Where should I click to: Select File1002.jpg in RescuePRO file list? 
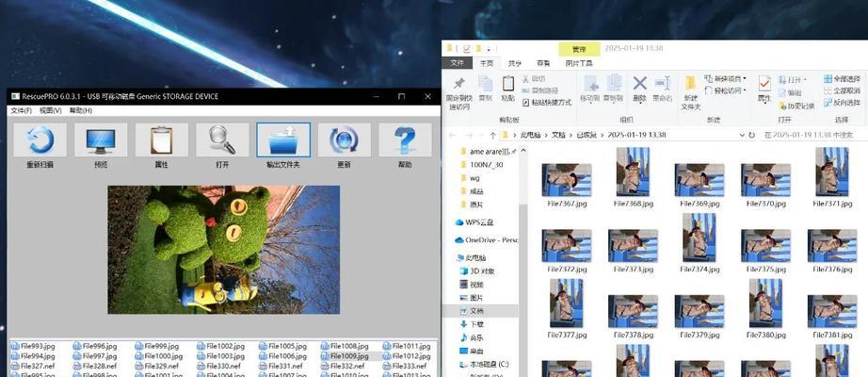[x=221, y=346]
